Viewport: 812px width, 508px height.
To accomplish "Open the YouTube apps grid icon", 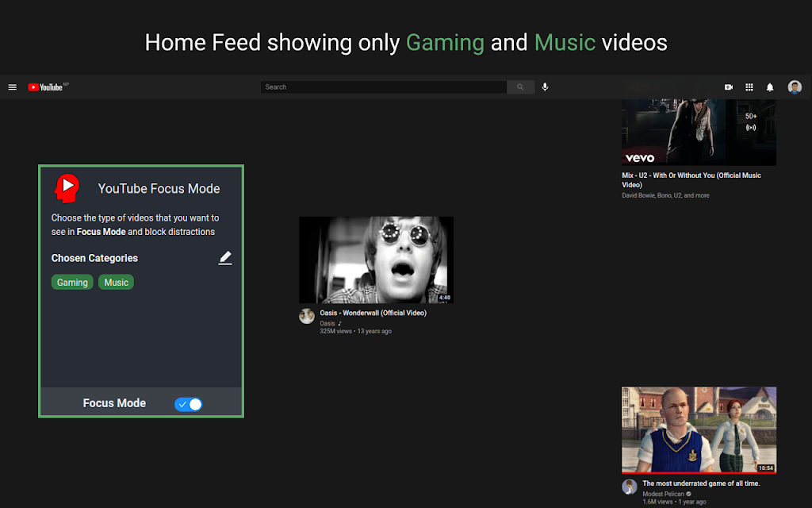I will [x=749, y=87].
